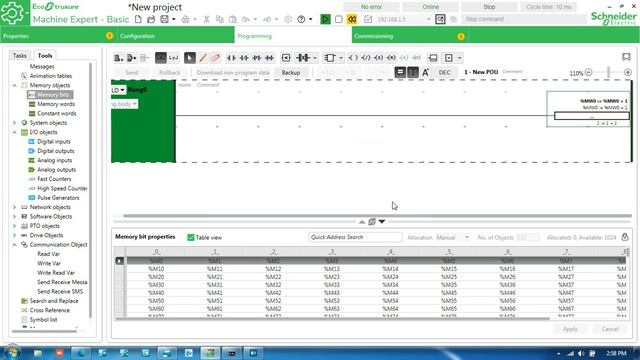Select Memory words in the tree

(x=56, y=104)
